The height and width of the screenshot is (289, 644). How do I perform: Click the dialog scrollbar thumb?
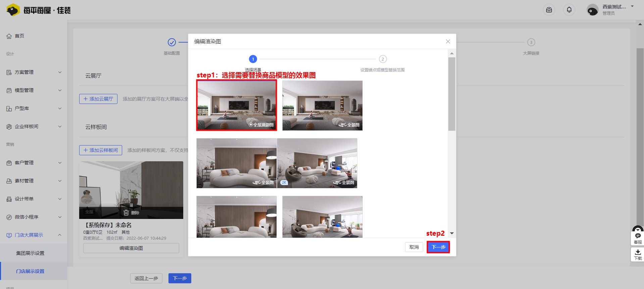pyautogui.click(x=452, y=94)
